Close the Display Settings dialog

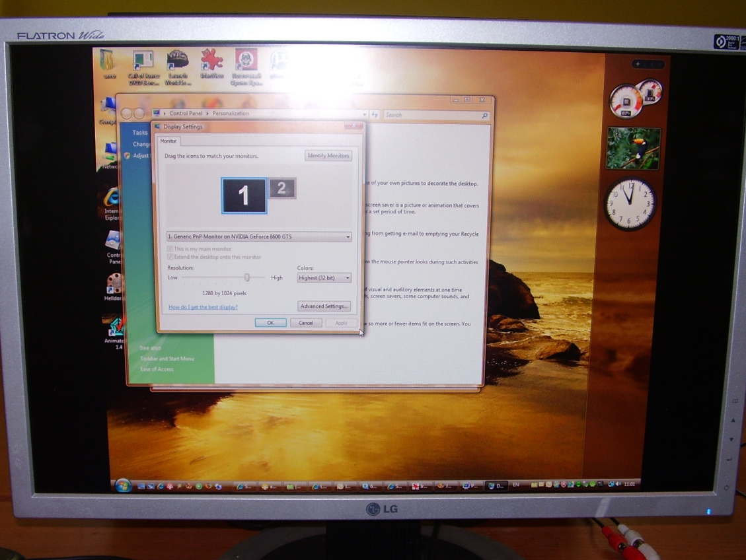(354, 125)
